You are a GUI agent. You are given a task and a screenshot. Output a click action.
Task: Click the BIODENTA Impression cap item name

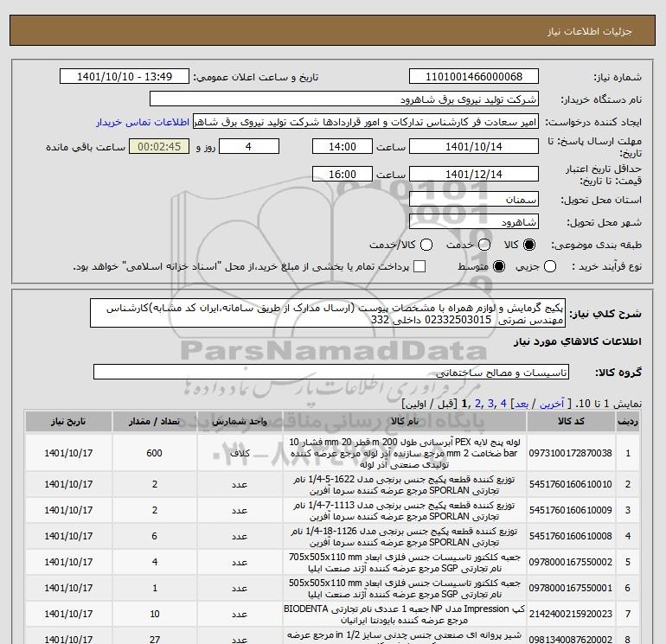(405, 615)
